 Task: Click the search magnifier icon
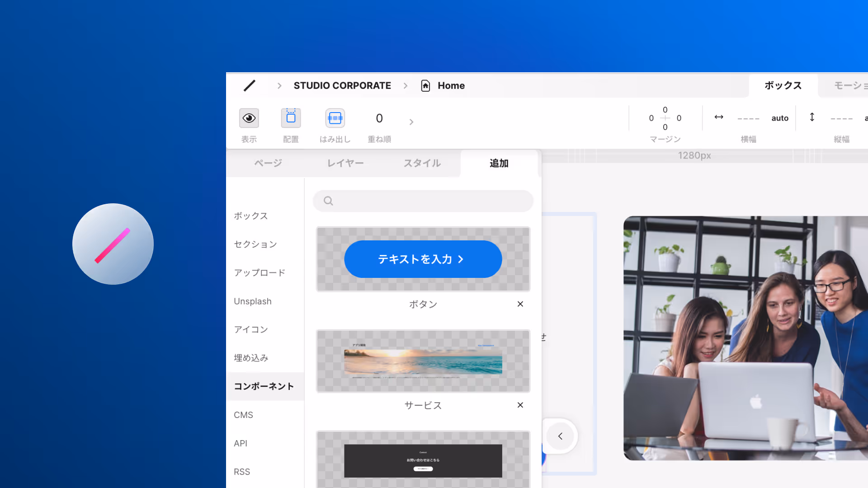tap(329, 201)
